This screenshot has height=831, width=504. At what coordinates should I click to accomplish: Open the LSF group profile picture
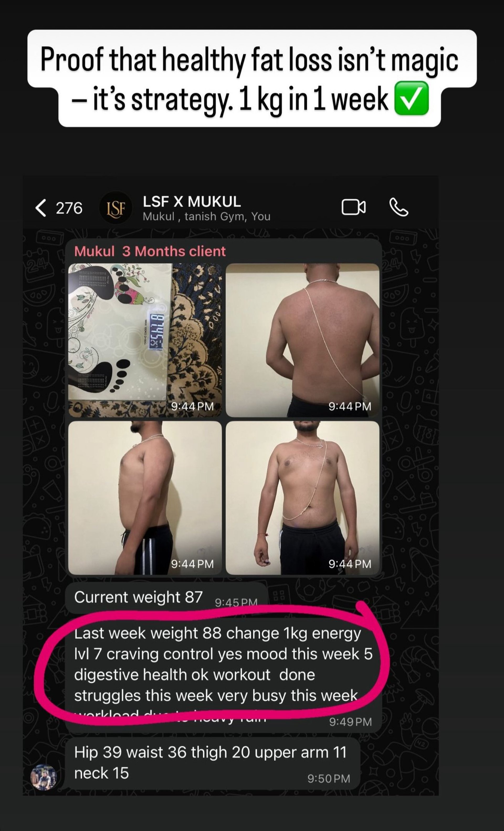coord(116,208)
